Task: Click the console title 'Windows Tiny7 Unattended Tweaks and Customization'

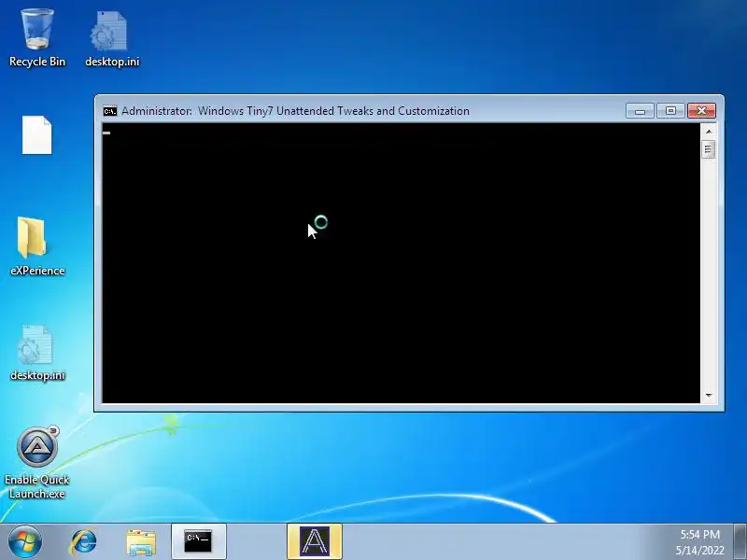Action: (333, 111)
